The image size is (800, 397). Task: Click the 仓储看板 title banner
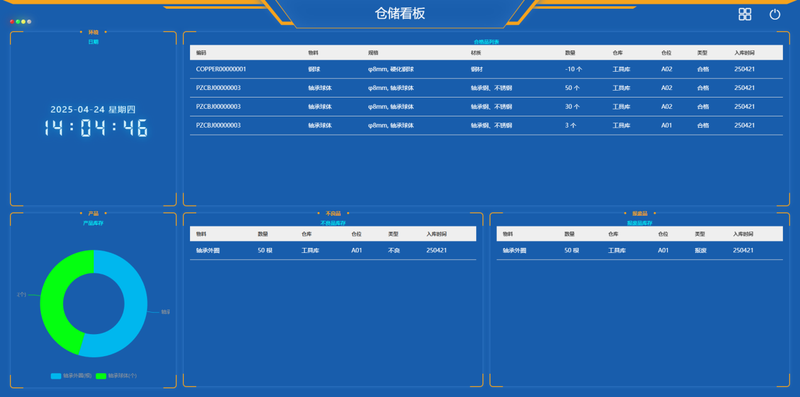click(399, 14)
